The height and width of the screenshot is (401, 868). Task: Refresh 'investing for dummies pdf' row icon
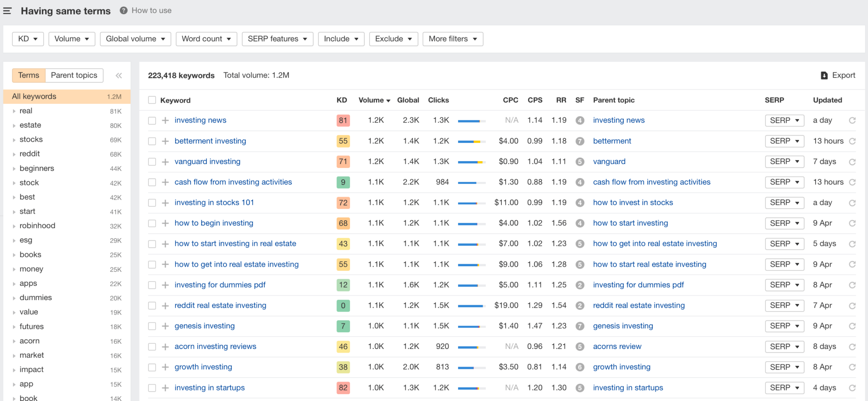point(852,285)
